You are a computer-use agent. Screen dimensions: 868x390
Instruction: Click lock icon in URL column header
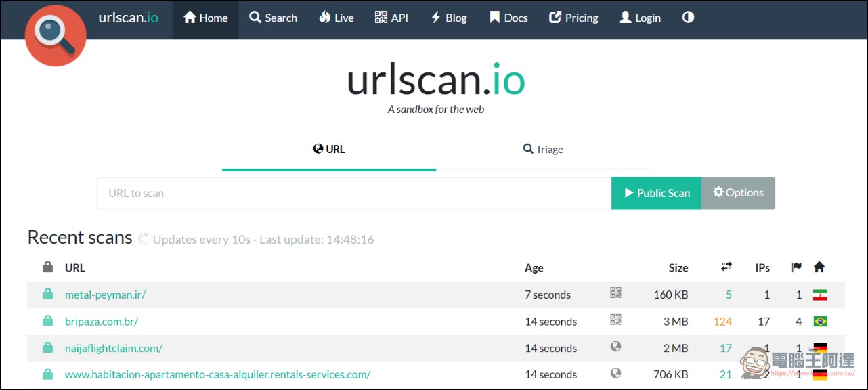point(47,267)
